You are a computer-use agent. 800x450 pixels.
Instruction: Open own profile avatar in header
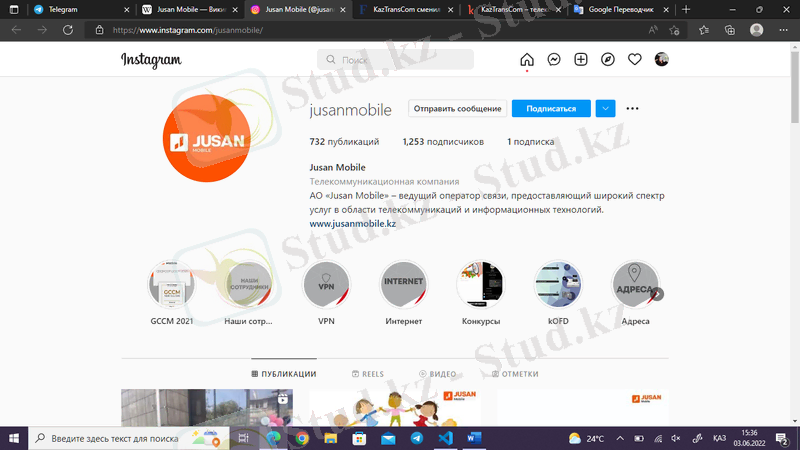point(661,60)
